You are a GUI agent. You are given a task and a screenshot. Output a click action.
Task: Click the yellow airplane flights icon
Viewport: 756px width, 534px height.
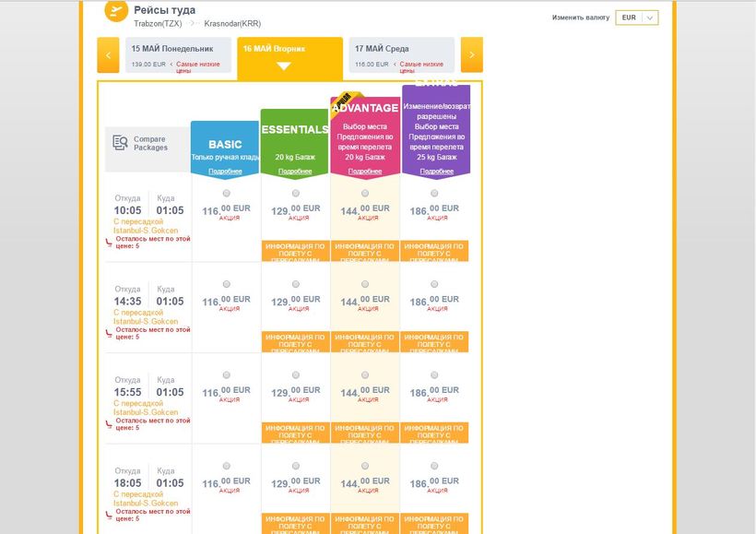pyautogui.click(x=116, y=11)
